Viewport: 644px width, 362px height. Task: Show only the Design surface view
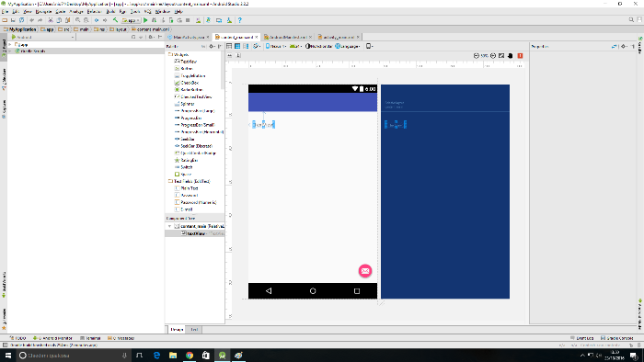(229, 46)
